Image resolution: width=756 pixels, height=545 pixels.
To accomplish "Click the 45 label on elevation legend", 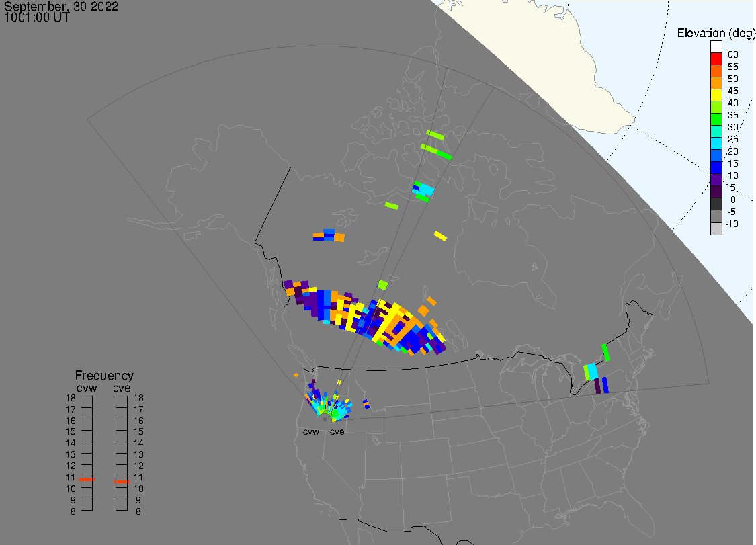I will (733, 91).
